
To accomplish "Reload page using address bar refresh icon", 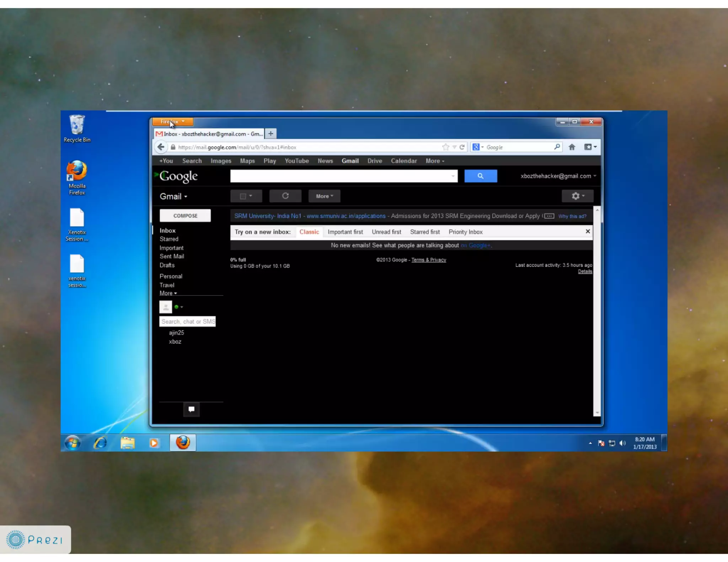I will [462, 147].
